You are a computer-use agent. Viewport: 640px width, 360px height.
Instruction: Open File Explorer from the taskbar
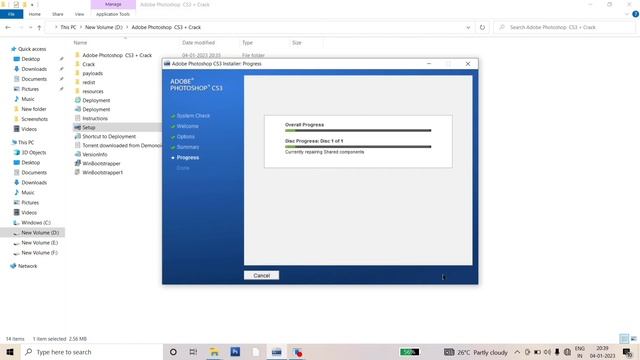[x=214, y=352]
